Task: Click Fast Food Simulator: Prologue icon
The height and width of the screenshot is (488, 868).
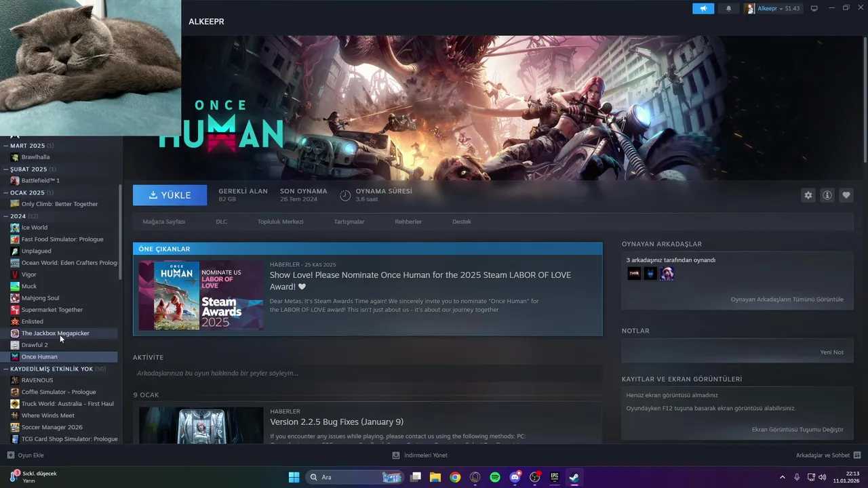Action: coord(15,239)
